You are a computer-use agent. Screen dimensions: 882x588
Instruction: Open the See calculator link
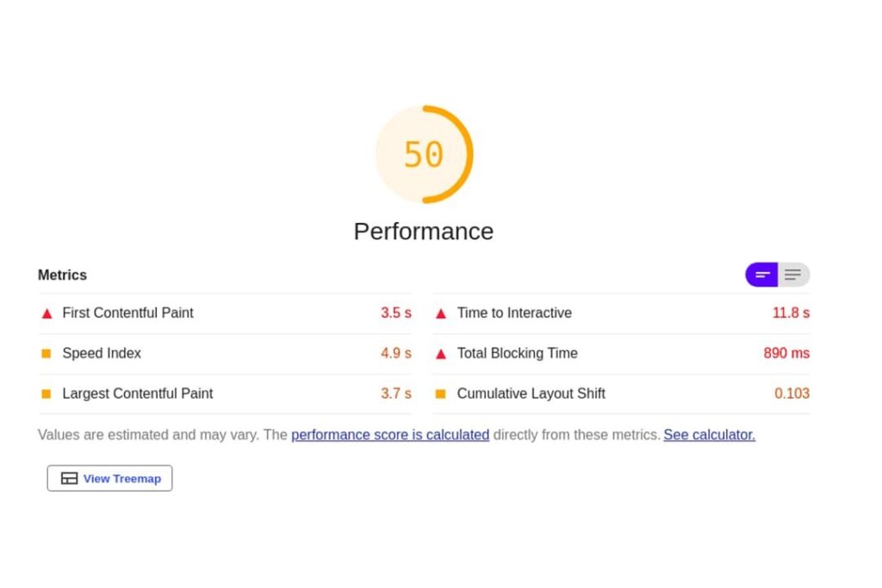(709, 435)
